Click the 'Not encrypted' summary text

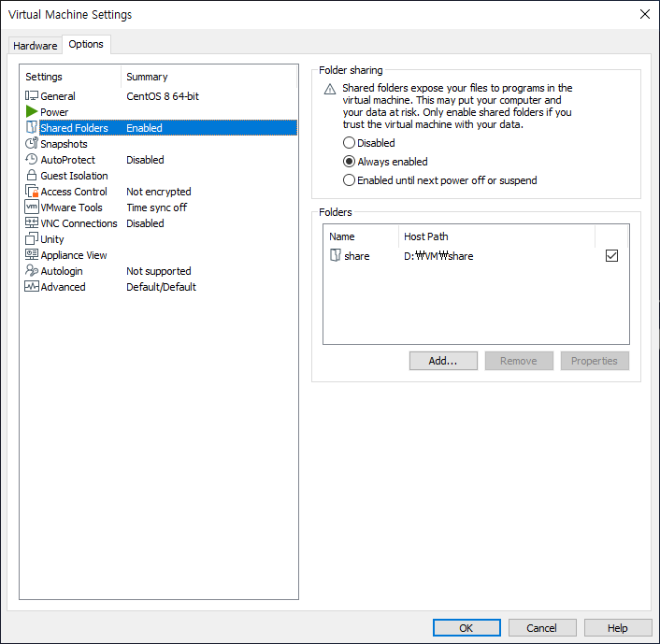coord(159,192)
